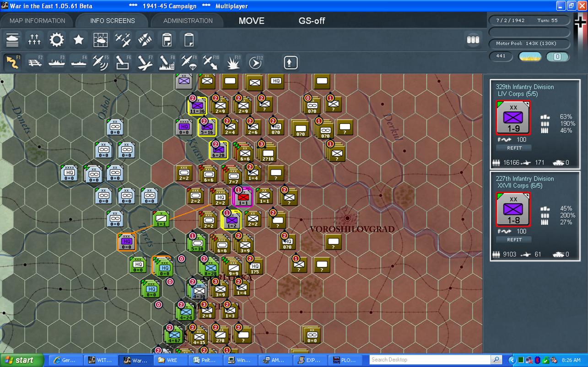Screen dimensions: 588x367
Task: Select the F9 air transport mode
Action: pyautogui.click(x=189, y=62)
